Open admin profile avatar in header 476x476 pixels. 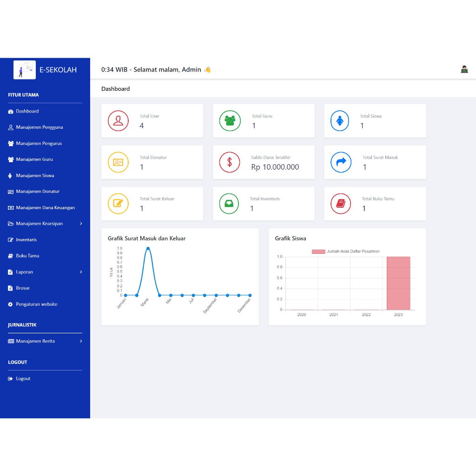(x=464, y=70)
